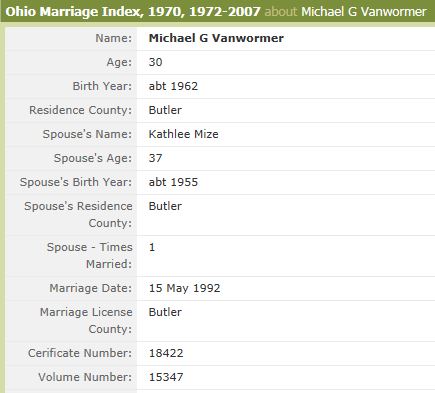The image size is (435, 393).
Task: Click the Name field label
Action: tap(114, 38)
